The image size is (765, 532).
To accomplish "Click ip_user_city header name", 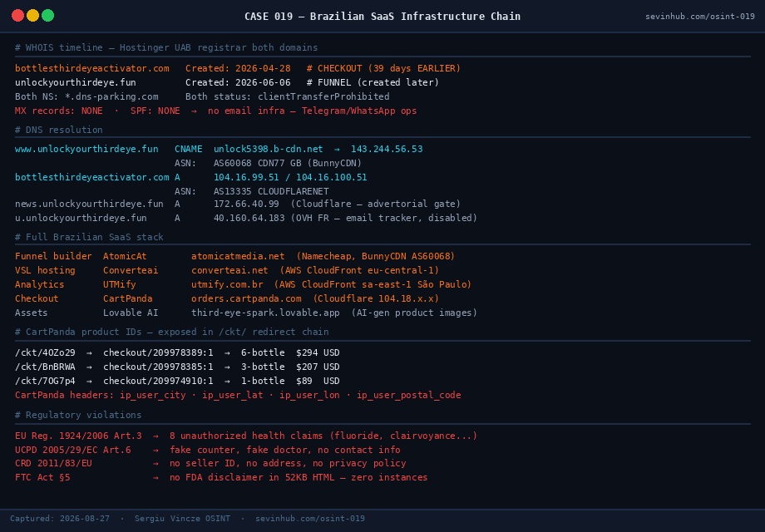I will click(x=153, y=395).
